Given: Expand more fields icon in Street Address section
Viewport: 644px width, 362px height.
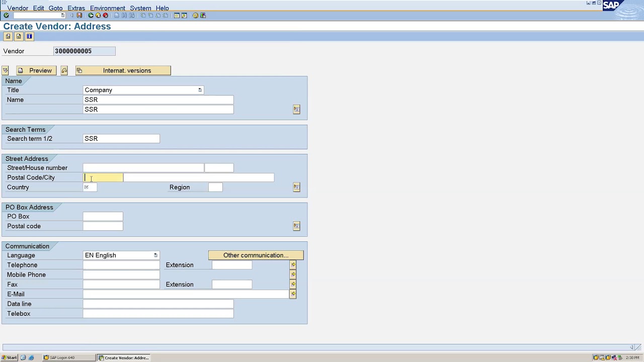Looking at the screenshot, I should [x=297, y=187].
